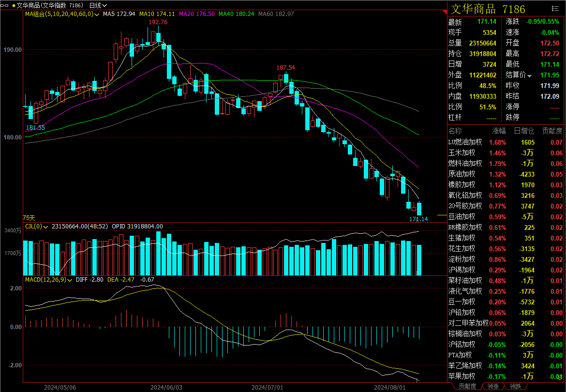This screenshot has height=392, width=566.
Task: Select the PTA加权 row
Action: coord(506,355)
